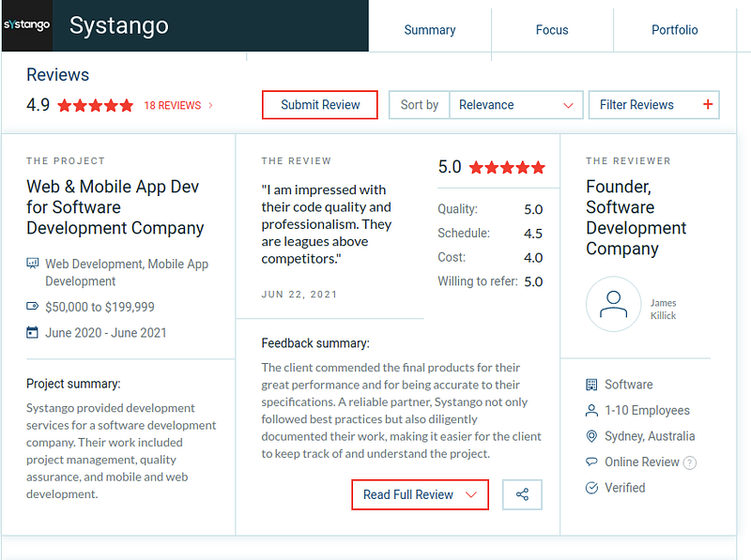
Task: Click the share review icon button
Action: tap(523, 494)
